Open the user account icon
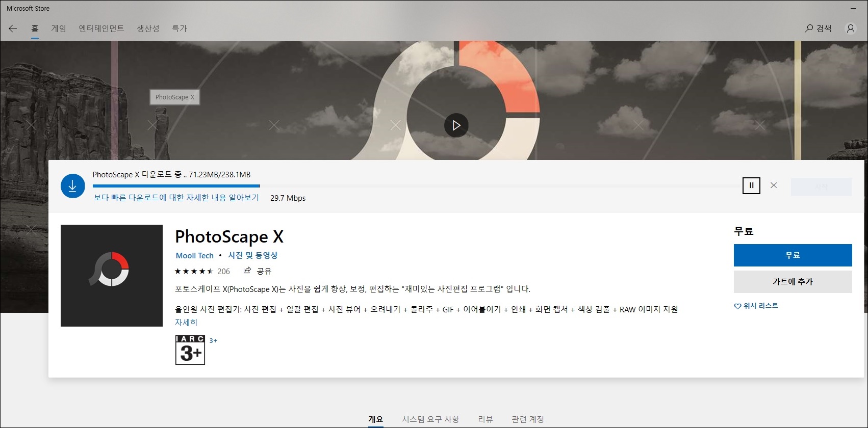This screenshot has width=868, height=428. click(x=851, y=29)
